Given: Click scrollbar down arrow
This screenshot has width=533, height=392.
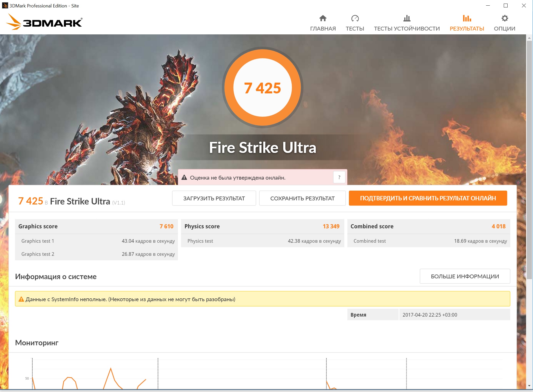Looking at the screenshot, I should pos(529,386).
